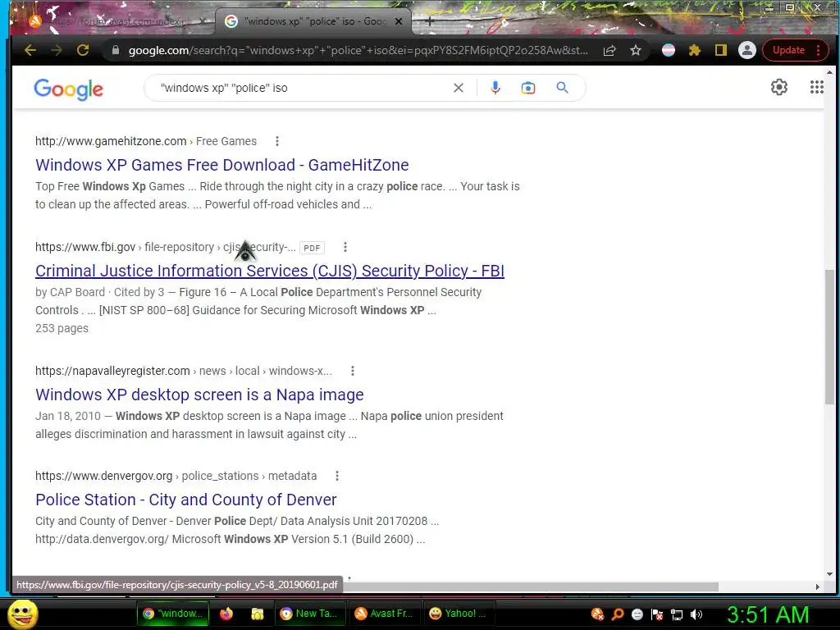
Task: Open more options for the fbi.gov result
Action: click(x=345, y=247)
